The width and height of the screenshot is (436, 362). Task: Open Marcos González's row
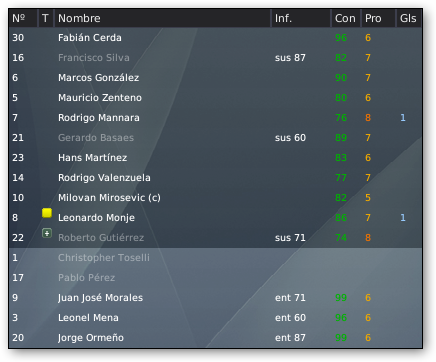coord(215,78)
